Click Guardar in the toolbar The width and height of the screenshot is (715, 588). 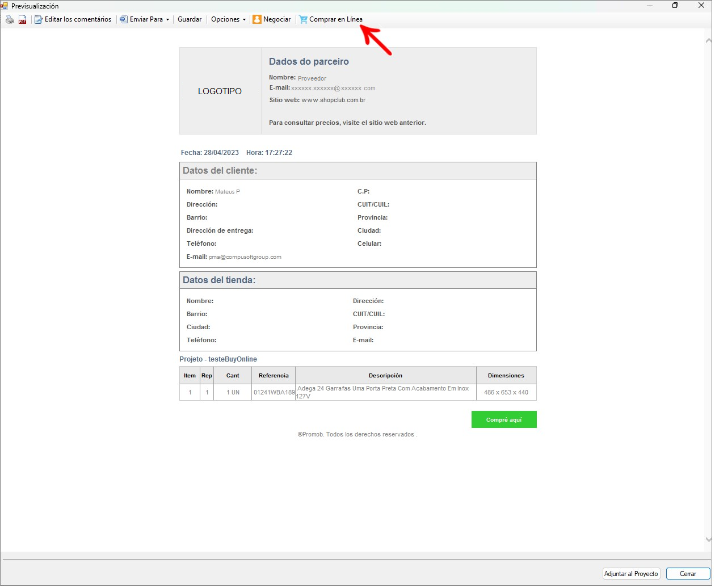[x=190, y=19]
